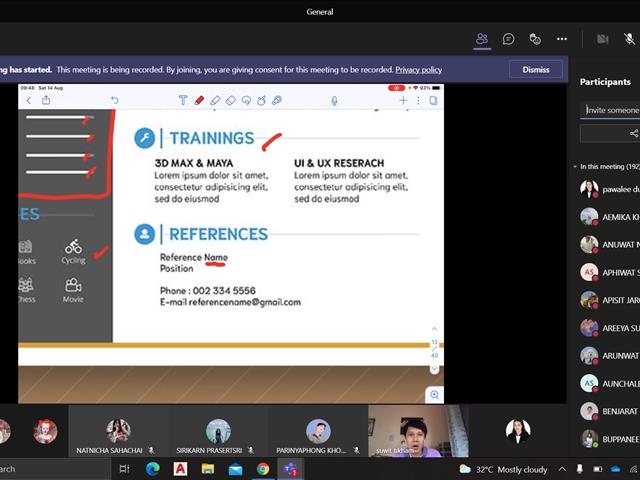Click the back arrow in shared notes app
Screen dimensions: 640x480
pyautogui.click(x=29, y=100)
